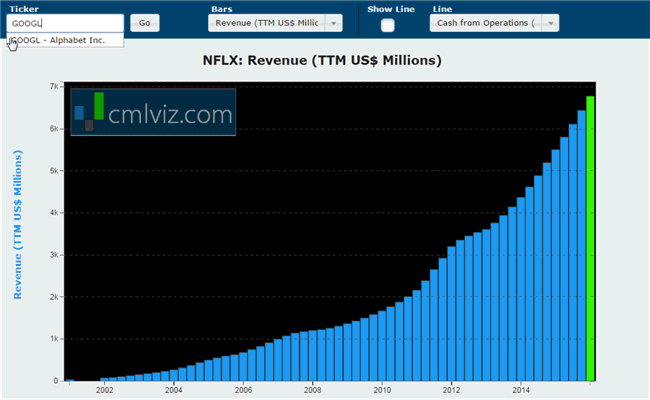Click the 6k y-axis tick label
The width and height of the screenshot is (650, 400).
[x=54, y=129]
